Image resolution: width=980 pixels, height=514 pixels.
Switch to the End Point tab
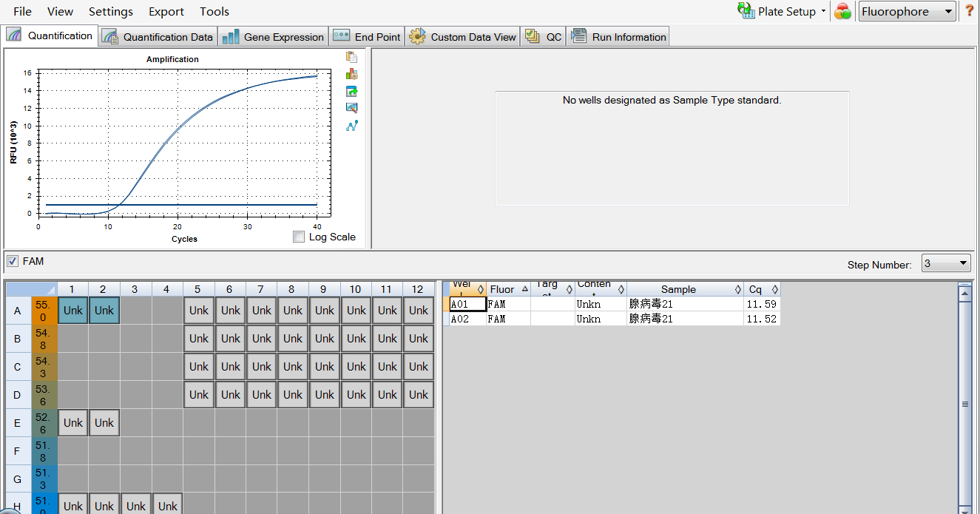pos(367,36)
